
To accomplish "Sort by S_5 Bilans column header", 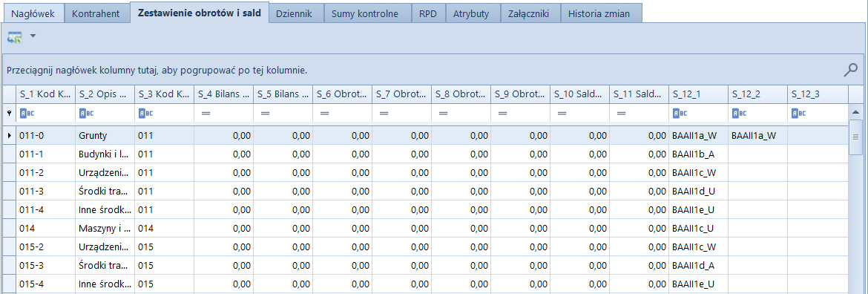I will [283, 94].
